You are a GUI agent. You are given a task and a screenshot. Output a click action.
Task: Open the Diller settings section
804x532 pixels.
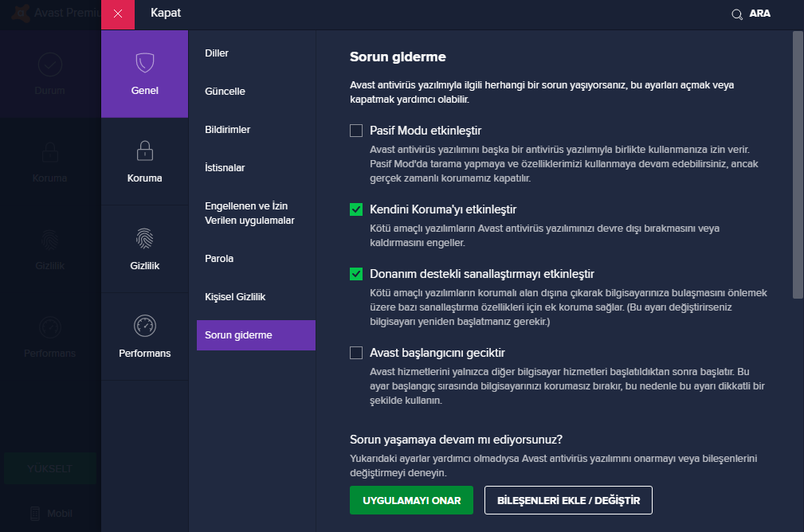217,53
